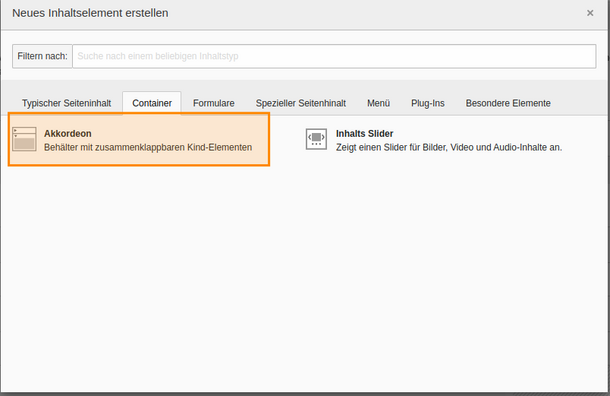Go to the Besondere Elemente tab

(508, 103)
